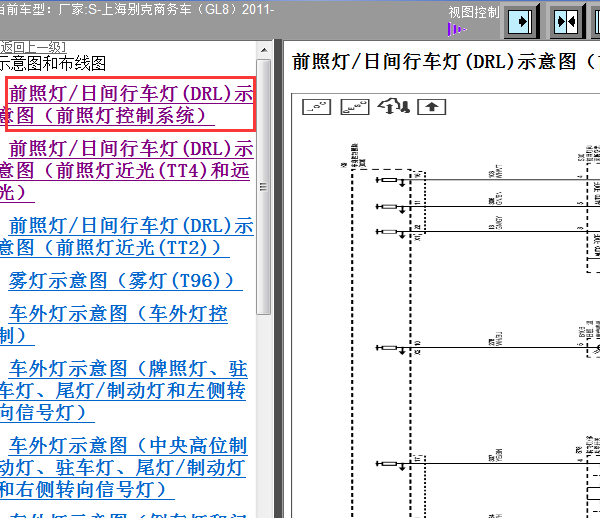The image size is (600, 518).
Task: Click the up-down arrows legend icon in diagram
Action: click(x=393, y=107)
